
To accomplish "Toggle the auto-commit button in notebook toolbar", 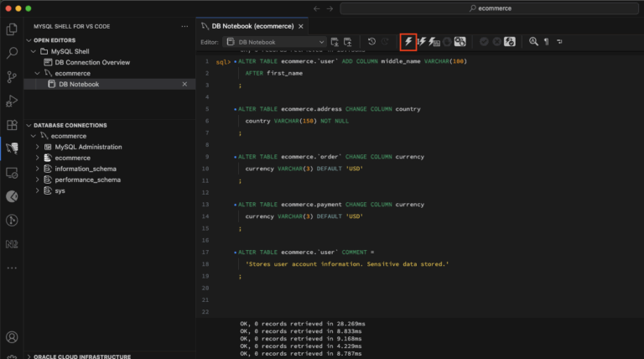I will [x=508, y=41].
